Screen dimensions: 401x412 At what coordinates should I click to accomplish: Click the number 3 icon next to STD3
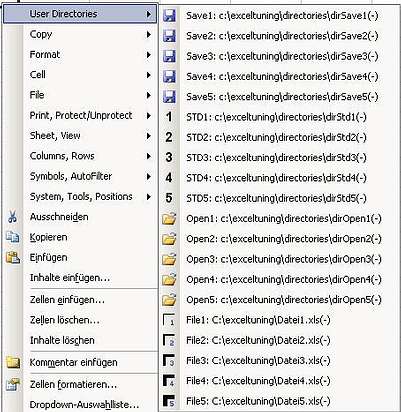(169, 158)
